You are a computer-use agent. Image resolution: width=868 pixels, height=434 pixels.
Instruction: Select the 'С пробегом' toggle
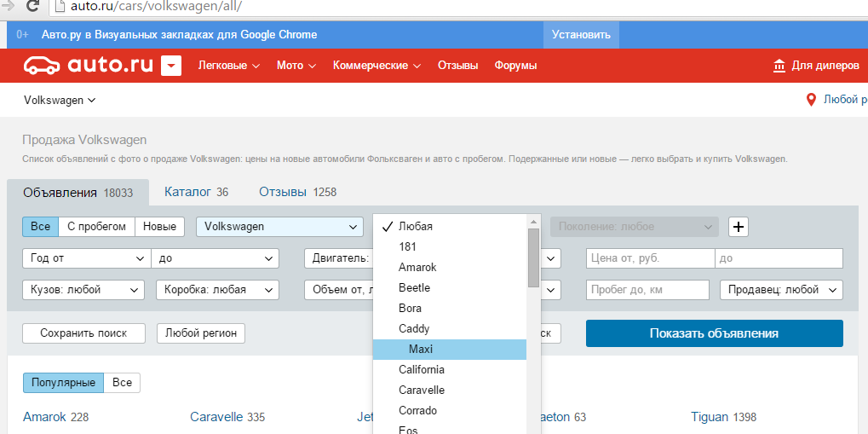97,227
